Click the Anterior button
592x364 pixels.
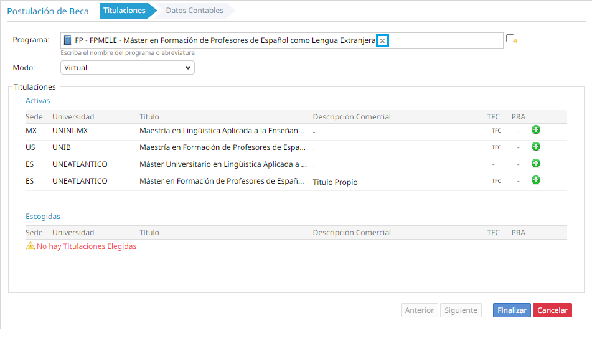420,310
